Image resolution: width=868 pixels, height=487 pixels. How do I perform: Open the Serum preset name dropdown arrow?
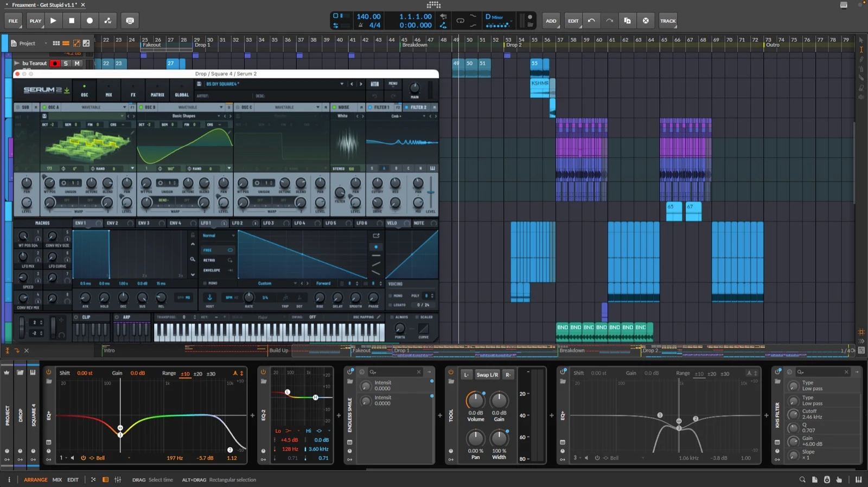(342, 84)
